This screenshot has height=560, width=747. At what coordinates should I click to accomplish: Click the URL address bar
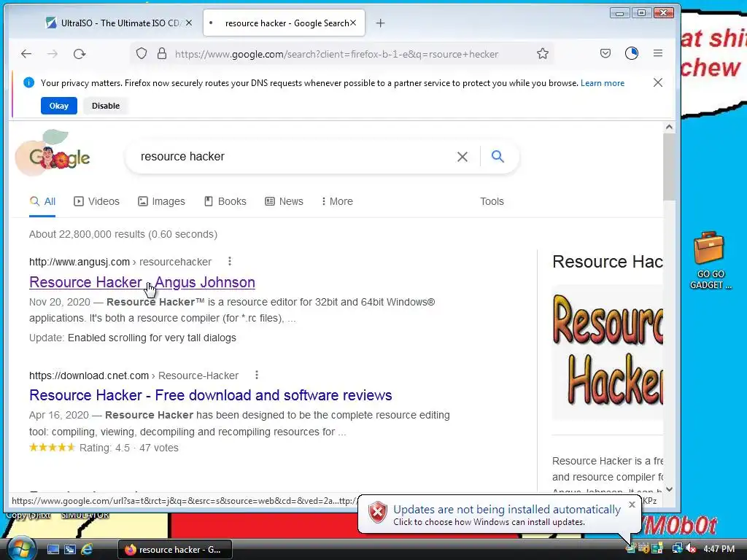[336, 54]
